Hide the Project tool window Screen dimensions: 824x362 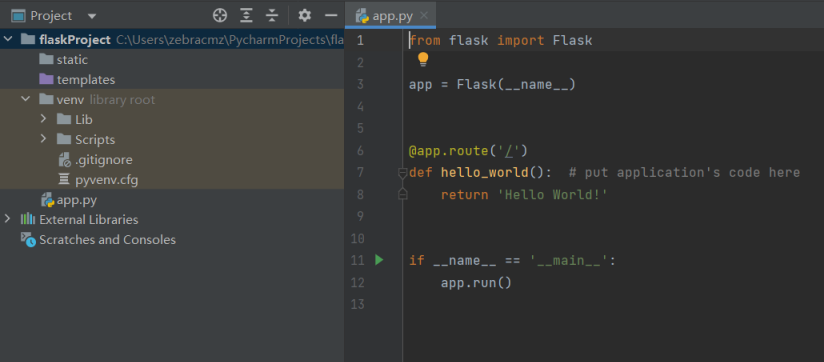(x=331, y=16)
